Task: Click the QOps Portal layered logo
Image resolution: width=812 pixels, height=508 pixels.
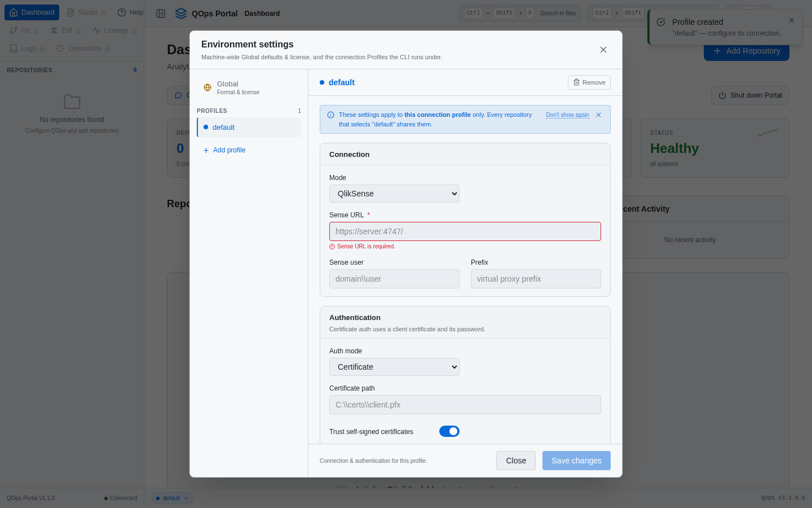Action: (181, 14)
